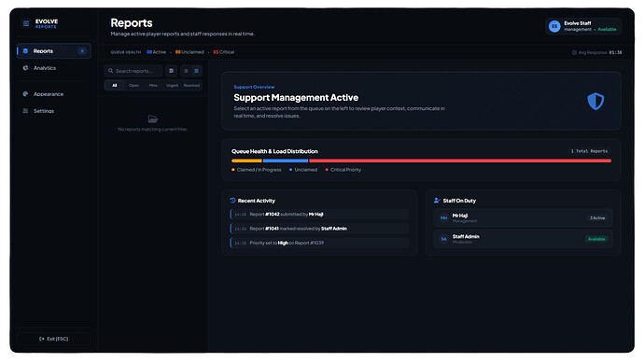Click Mr Haji's Active count badge
This screenshot has width=644, height=362.
click(597, 218)
